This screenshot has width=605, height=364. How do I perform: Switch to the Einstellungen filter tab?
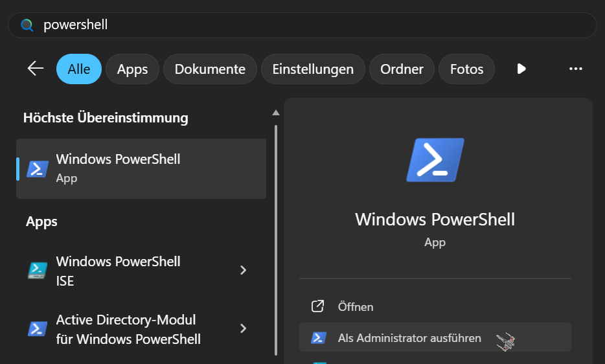[313, 69]
